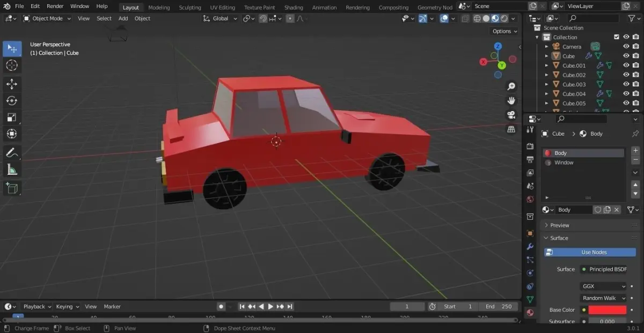Switch to orthographic grid view icon

[511, 129]
